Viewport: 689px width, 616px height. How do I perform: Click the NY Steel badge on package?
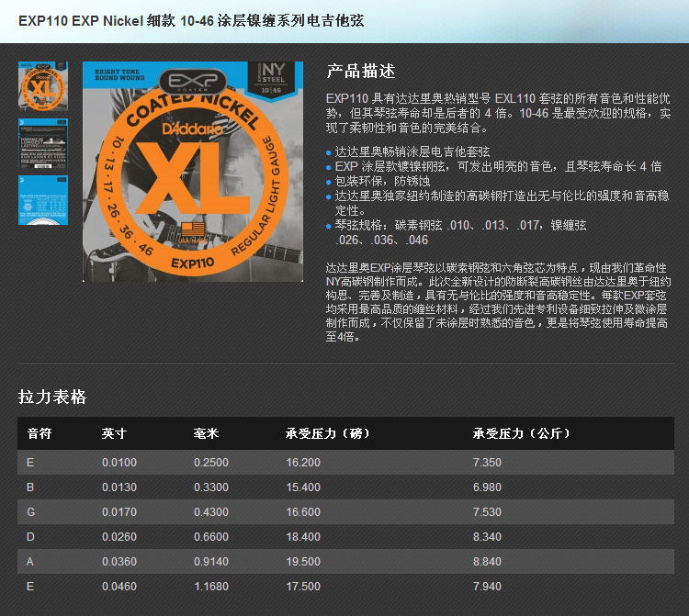tap(273, 78)
